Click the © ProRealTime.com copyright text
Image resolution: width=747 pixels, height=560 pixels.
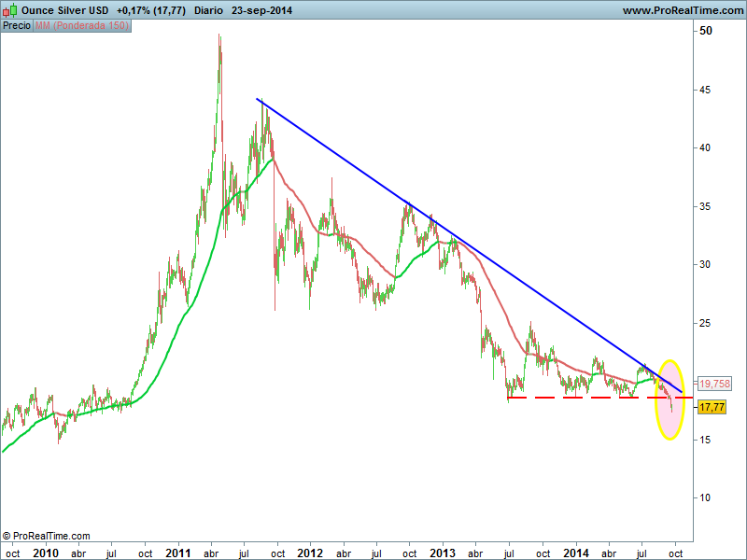(x=46, y=536)
